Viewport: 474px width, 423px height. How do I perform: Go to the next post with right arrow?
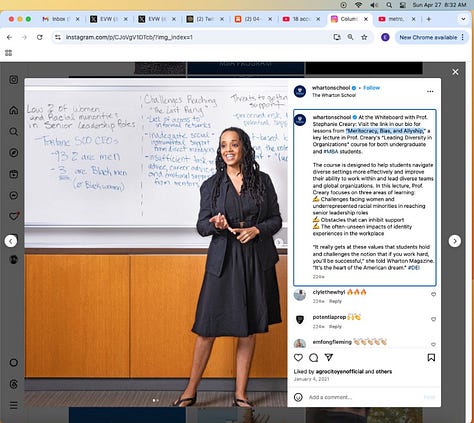[x=455, y=241]
